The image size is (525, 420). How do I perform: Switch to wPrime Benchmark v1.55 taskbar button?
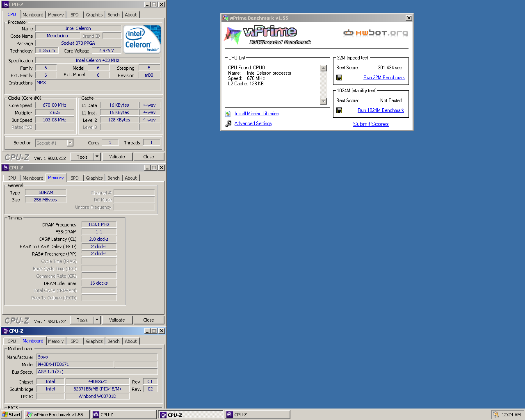click(57, 415)
